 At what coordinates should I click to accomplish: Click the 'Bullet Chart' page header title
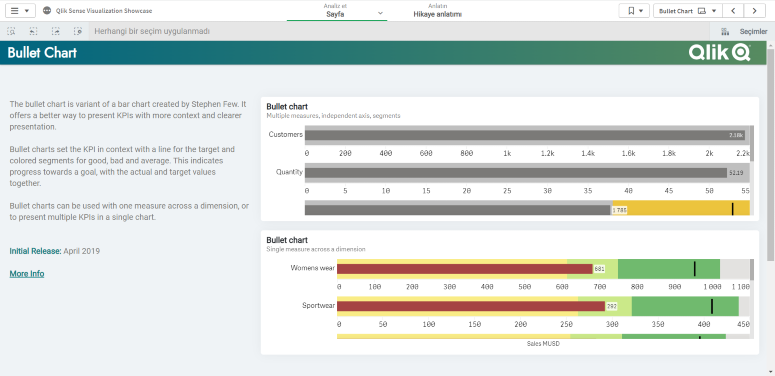tap(43, 53)
